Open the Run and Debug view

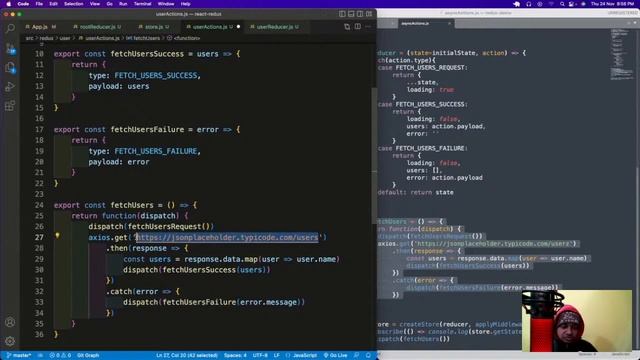coord(10,86)
